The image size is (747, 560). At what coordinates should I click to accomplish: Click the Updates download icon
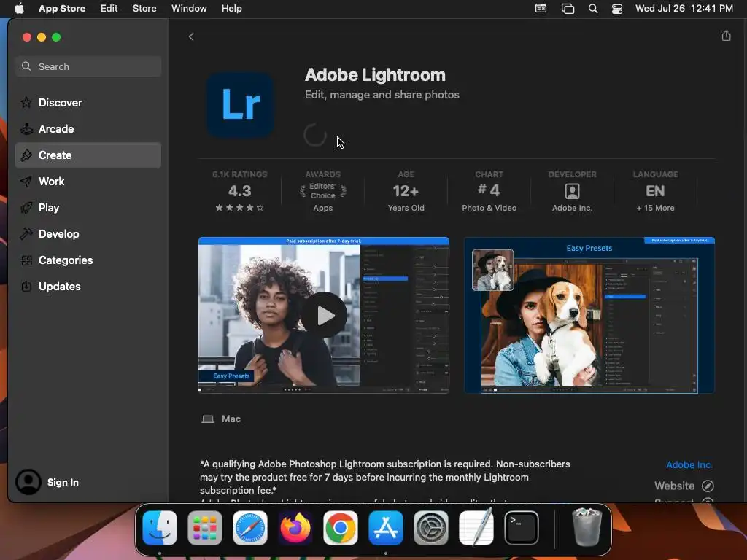pyautogui.click(x=26, y=286)
